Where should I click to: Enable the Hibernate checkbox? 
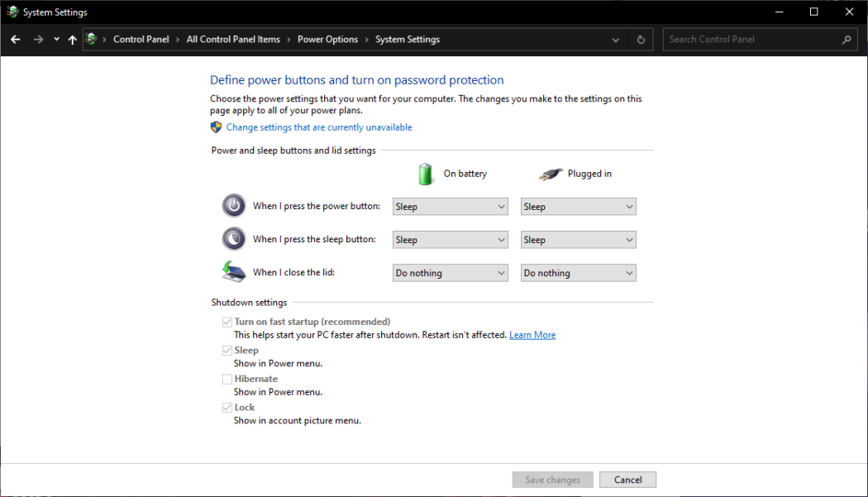[227, 379]
